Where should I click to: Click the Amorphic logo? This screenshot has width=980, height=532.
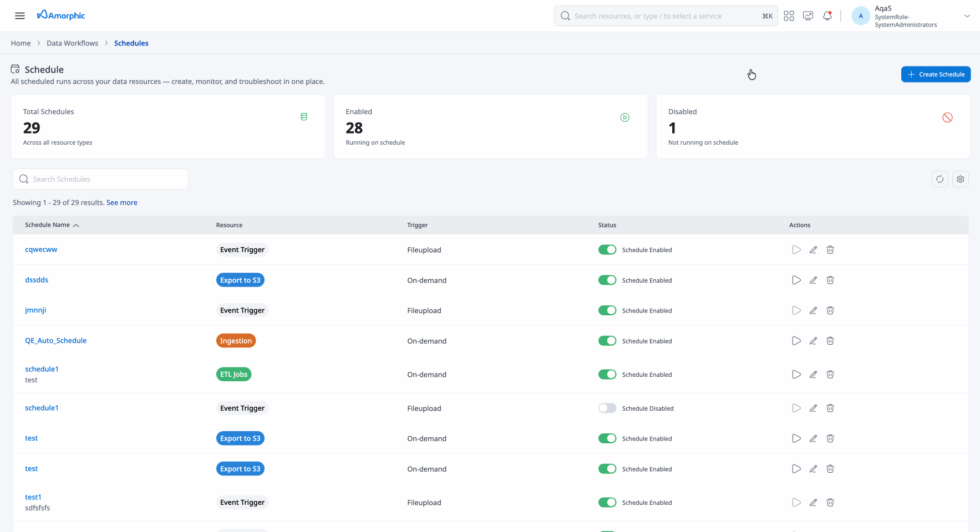(x=61, y=16)
